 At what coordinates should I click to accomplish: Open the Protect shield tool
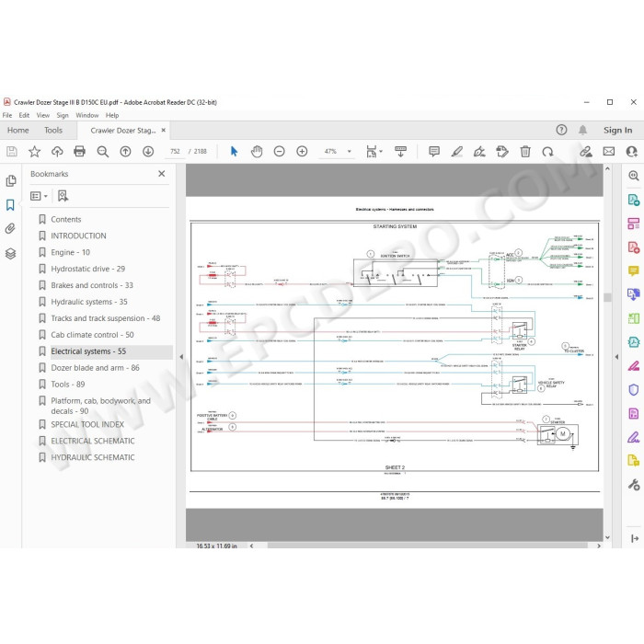pos(634,389)
